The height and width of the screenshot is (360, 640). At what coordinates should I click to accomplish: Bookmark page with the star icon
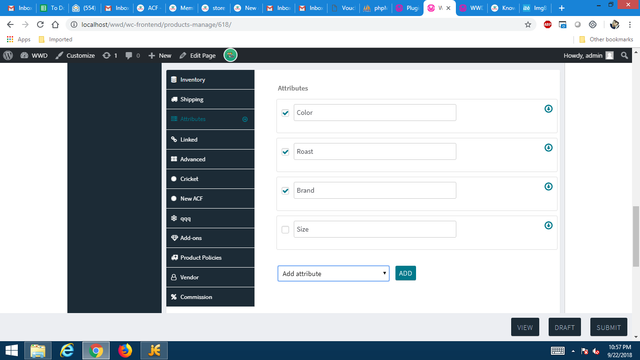(528, 24)
